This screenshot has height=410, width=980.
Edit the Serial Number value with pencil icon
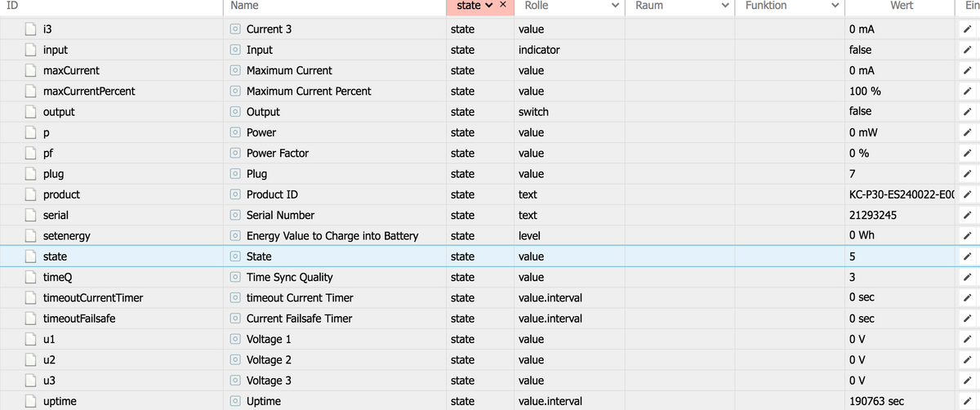[967, 216]
